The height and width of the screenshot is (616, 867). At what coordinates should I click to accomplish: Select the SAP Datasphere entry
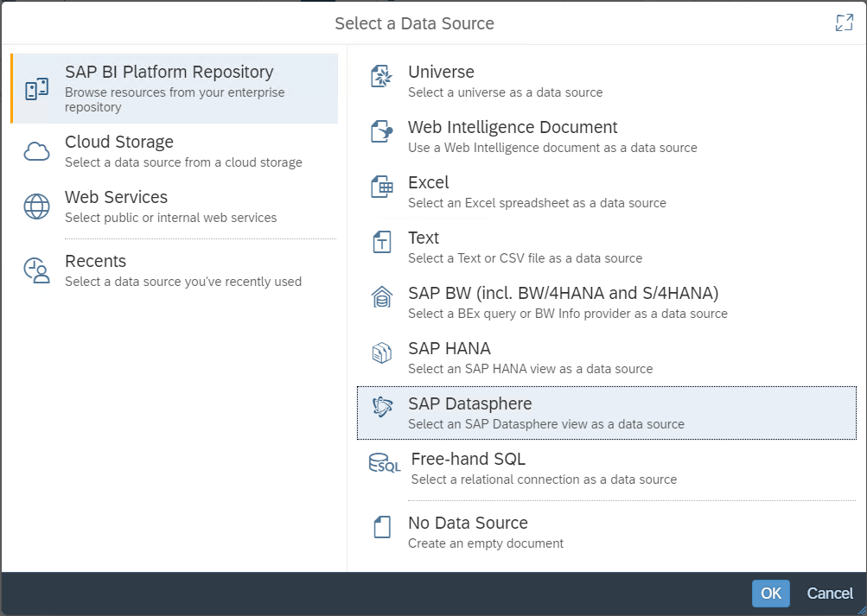pos(607,413)
